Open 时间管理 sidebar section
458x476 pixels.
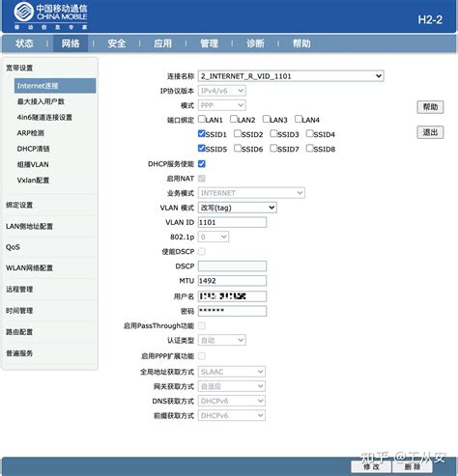click(19, 311)
